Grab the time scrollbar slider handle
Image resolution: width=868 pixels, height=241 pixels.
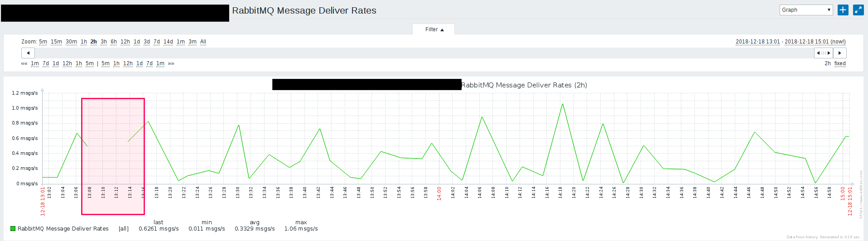tap(823, 53)
